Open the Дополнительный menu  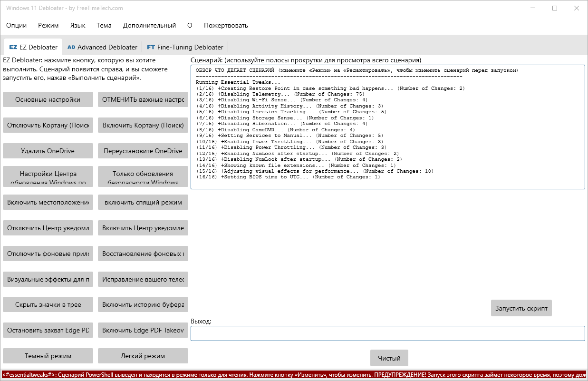coord(149,25)
